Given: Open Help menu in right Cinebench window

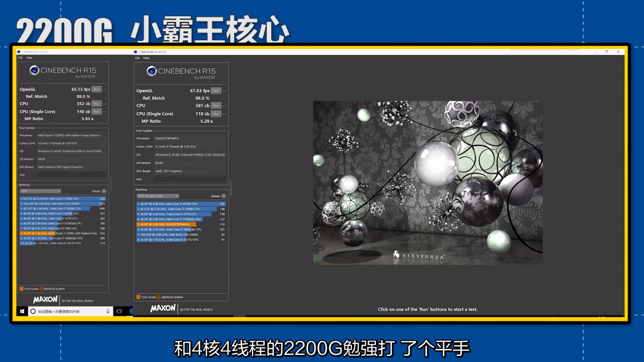Looking at the screenshot, I should (x=146, y=58).
